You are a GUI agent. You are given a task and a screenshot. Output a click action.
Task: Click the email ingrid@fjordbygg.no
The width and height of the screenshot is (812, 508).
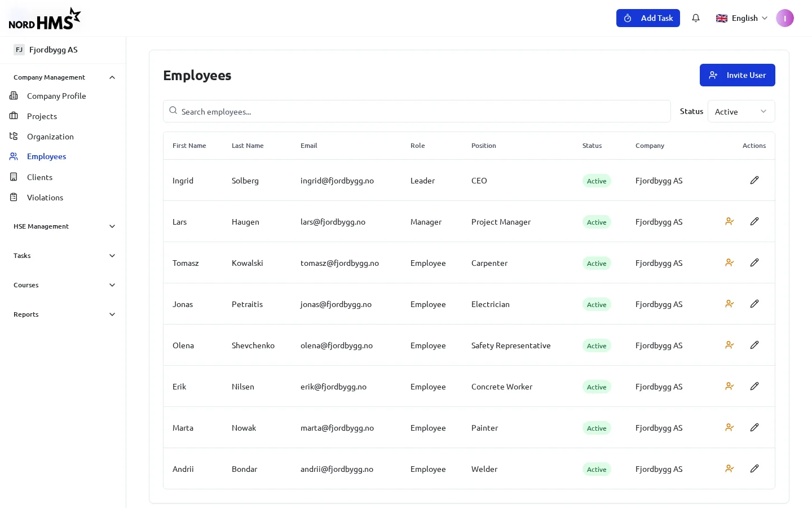(x=337, y=181)
